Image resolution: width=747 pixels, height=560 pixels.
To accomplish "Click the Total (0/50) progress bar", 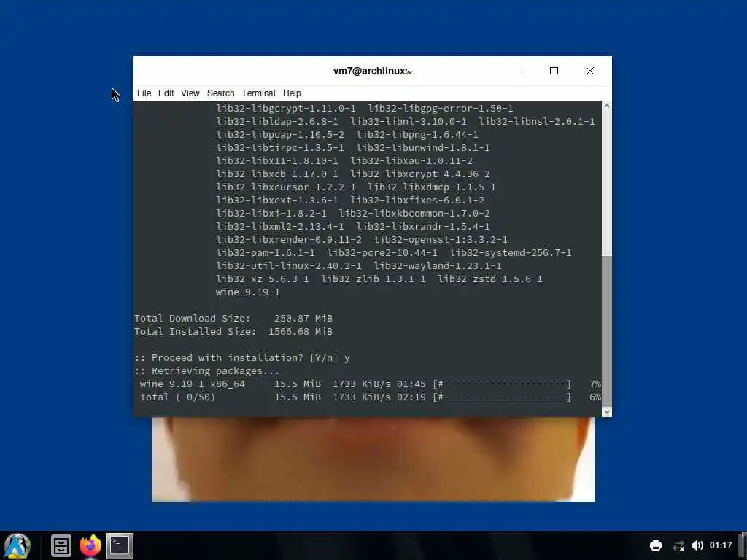I will (x=502, y=397).
